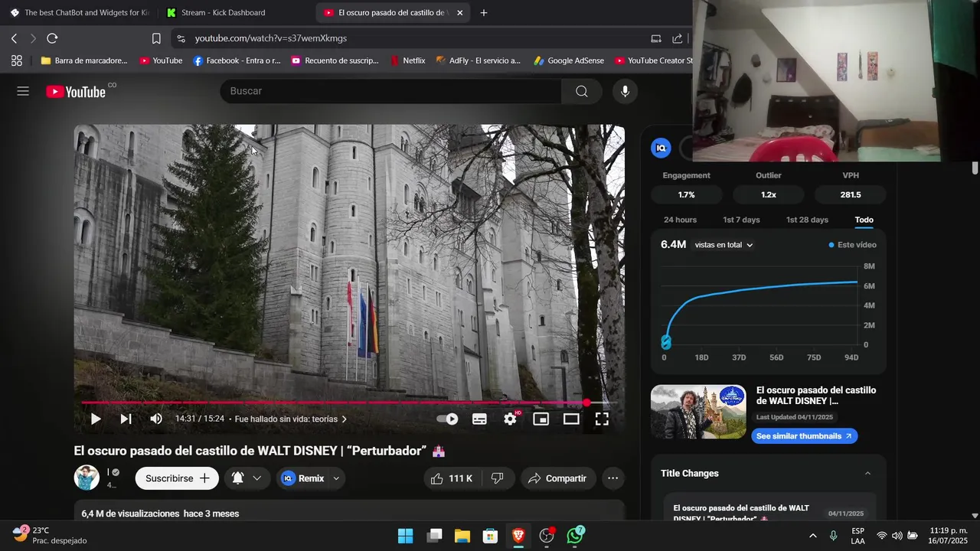
Task: Open the player settings gear
Action: coord(510,419)
